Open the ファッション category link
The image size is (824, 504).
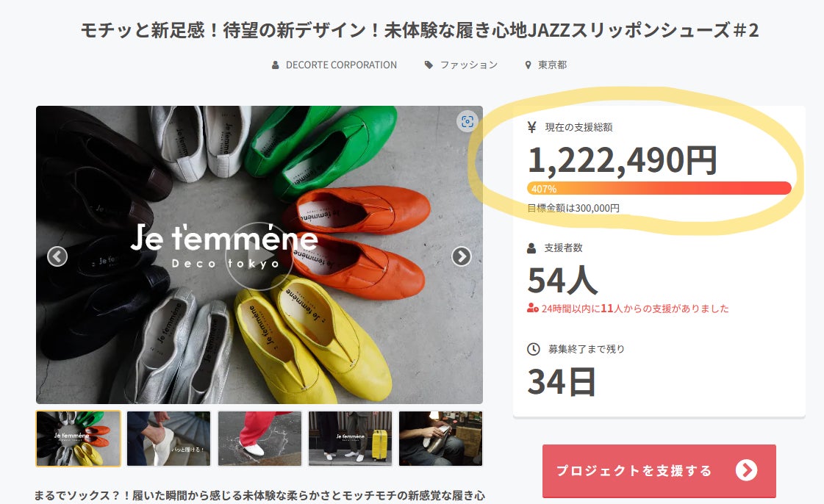pos(469,65)
